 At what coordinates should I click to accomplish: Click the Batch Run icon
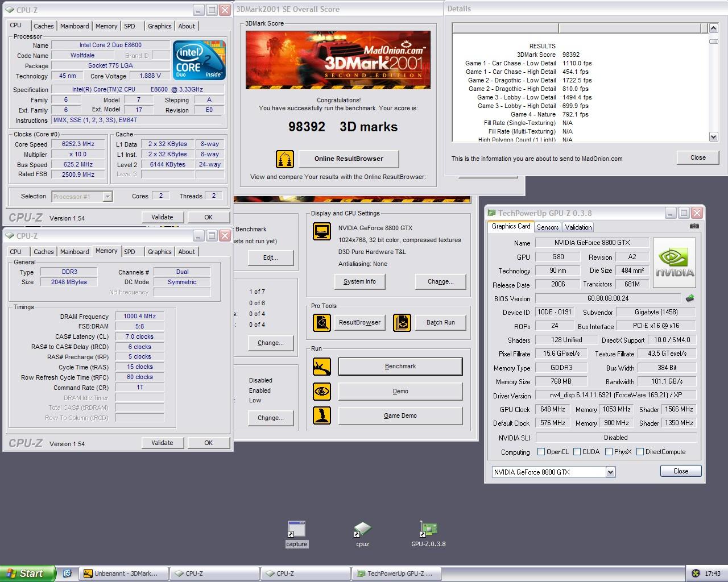click(x=403, y=322)
